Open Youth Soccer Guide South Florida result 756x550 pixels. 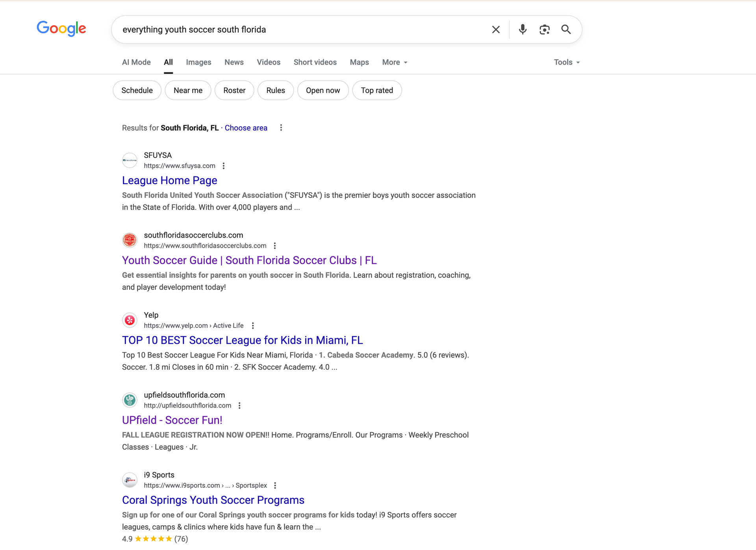pyautogui.click(x=249, y=260)
